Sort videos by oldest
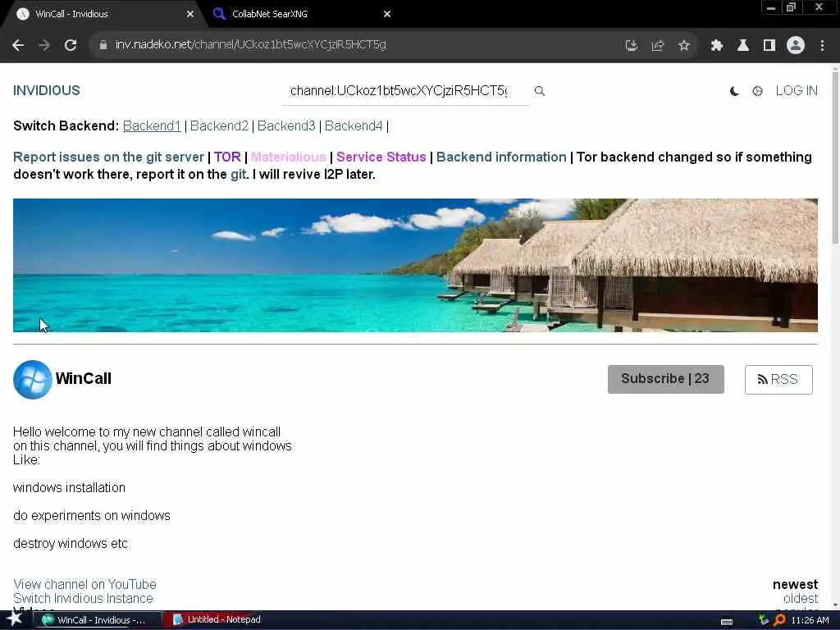The width and height of the screenshot is (840, 630). click(x=801, y=598)
